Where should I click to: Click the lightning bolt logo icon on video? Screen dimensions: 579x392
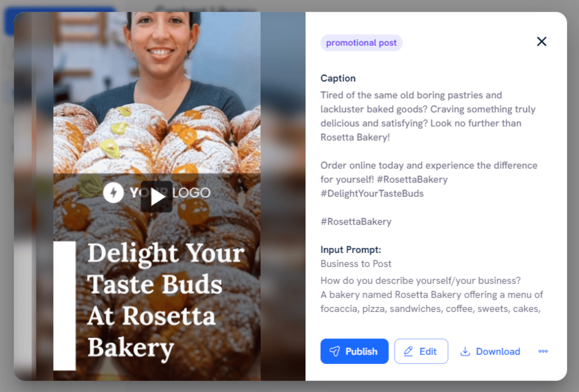(x=114, y=192)
